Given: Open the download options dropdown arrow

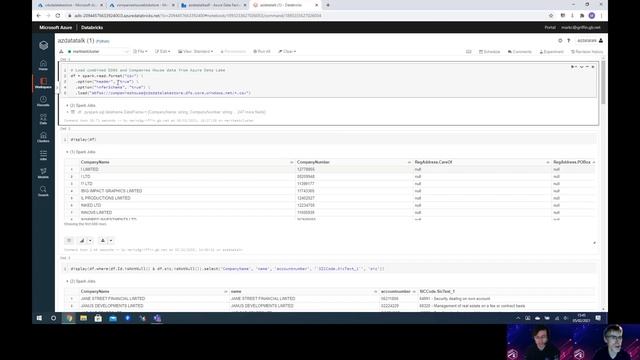Looking at the screenshot, I should [x=111, y=240].
